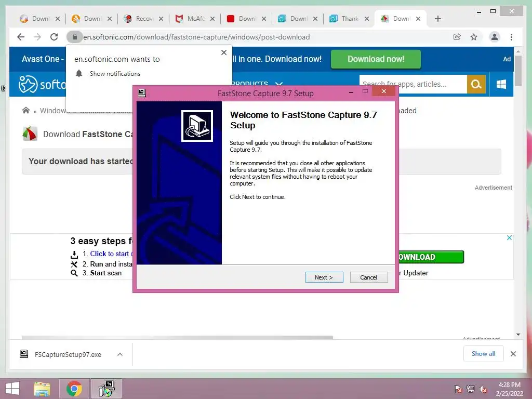The image size is (532, 399).
Task: Open Chrome three-dot menu
Action: point(511,37)
